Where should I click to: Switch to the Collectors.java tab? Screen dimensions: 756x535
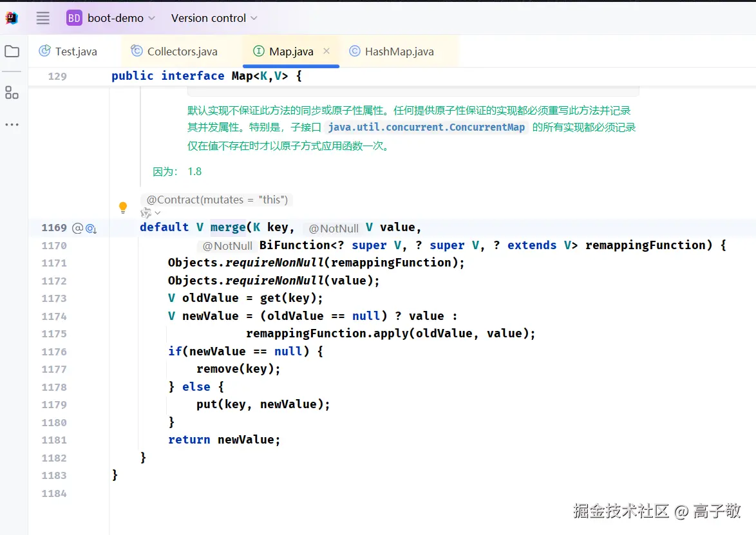tap(182, 52)
